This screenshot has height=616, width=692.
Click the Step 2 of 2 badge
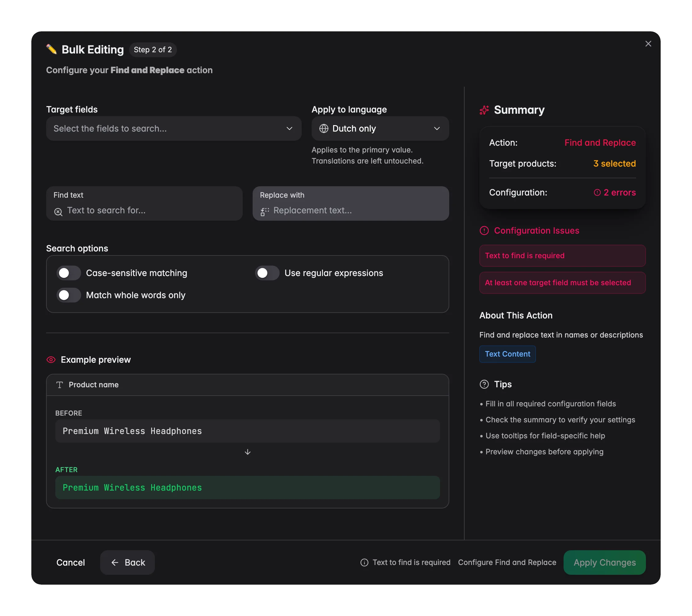(153, 50)
